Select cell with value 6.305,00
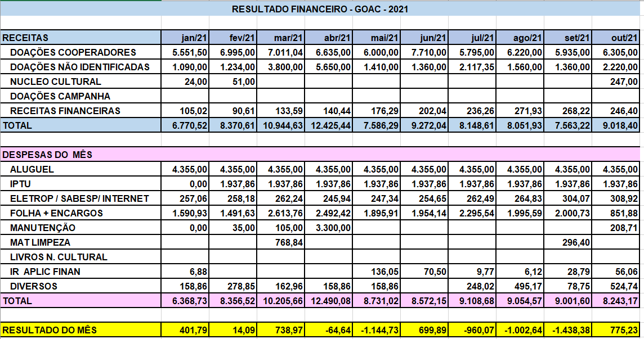This screenshot has width=644, height=339. 616,52
